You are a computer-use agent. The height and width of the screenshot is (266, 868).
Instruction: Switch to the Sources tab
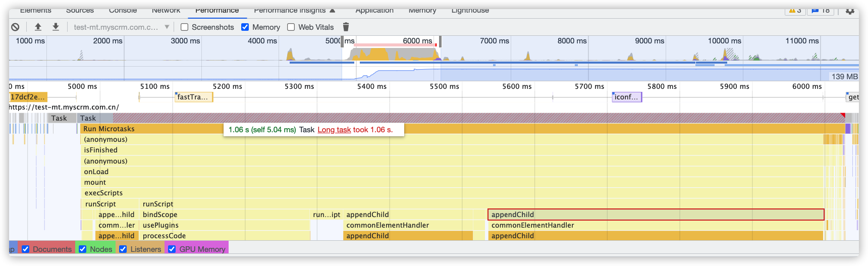tap(80, 11)
